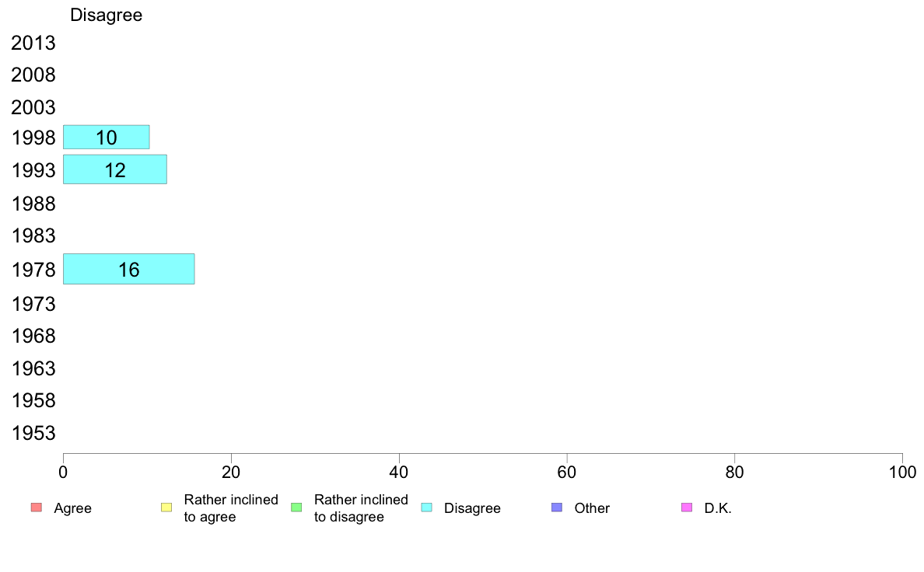Select the 1978 bar showing 16
Viewport: 924px width, 572px height.
[128, 269]
